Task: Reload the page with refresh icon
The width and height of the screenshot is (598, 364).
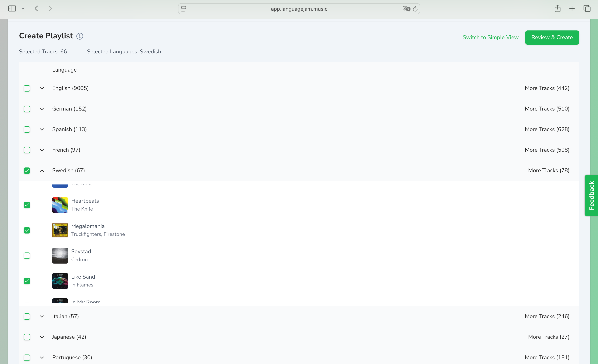Action: click(x=415, y=9)
